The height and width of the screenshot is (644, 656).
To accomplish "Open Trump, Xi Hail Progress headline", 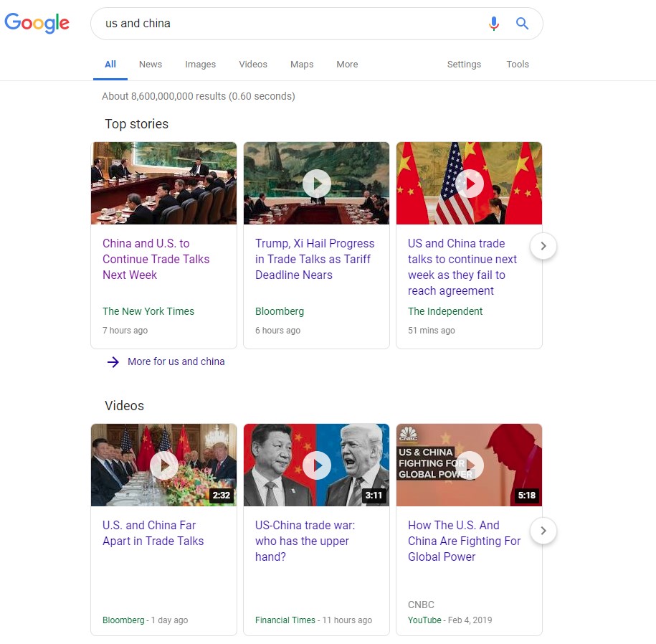I will click(315, 259).
